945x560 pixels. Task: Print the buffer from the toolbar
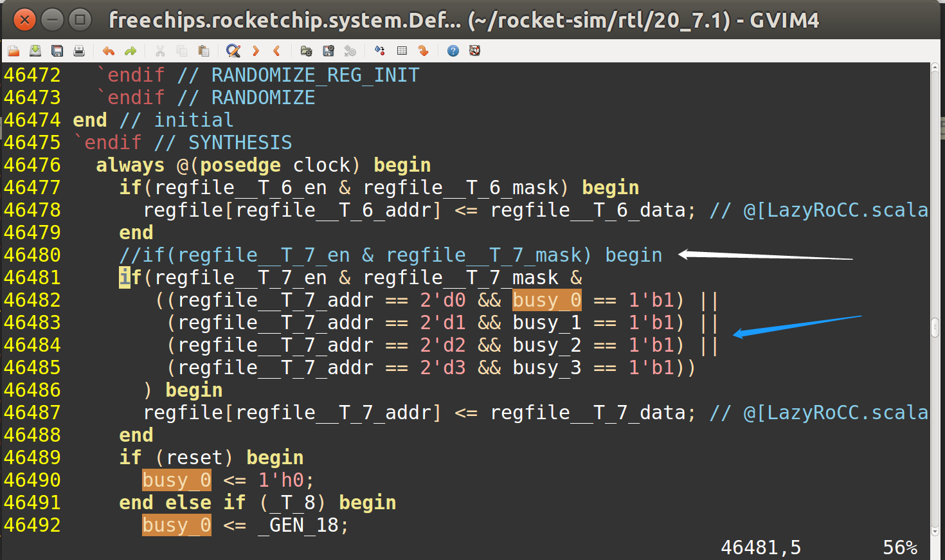[78, 51]
